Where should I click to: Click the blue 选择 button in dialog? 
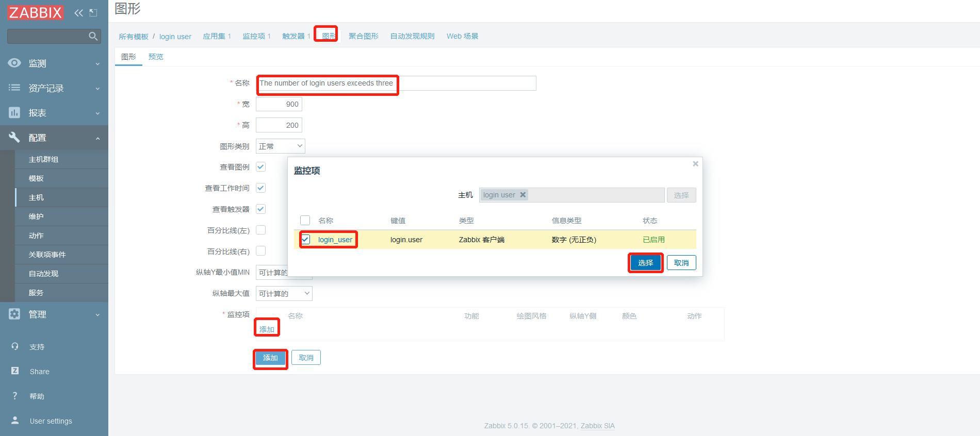[x=645, y=263]
